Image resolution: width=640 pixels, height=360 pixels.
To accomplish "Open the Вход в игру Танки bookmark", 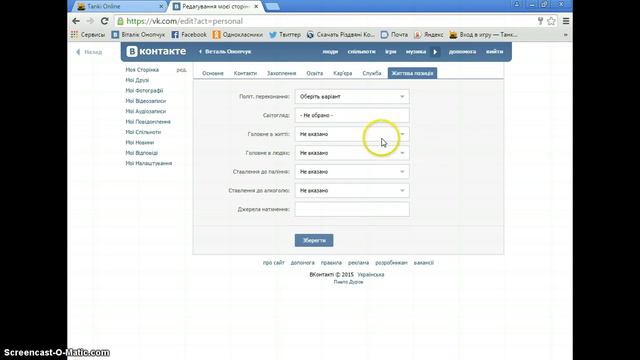I will click(483, 35).
